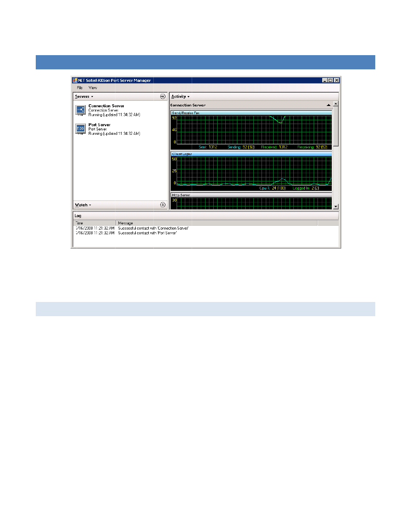
Task: Open the Servers dropdown header
Action: coord(84,96)
